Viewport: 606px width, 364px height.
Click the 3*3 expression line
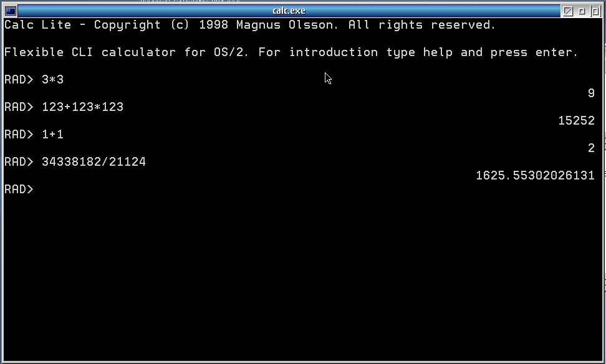point(52,80)
